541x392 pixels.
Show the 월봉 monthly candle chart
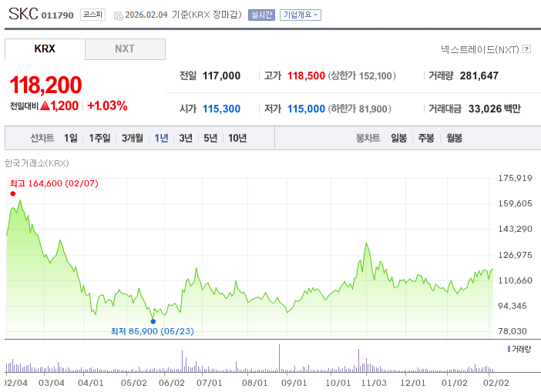point(454,139)
